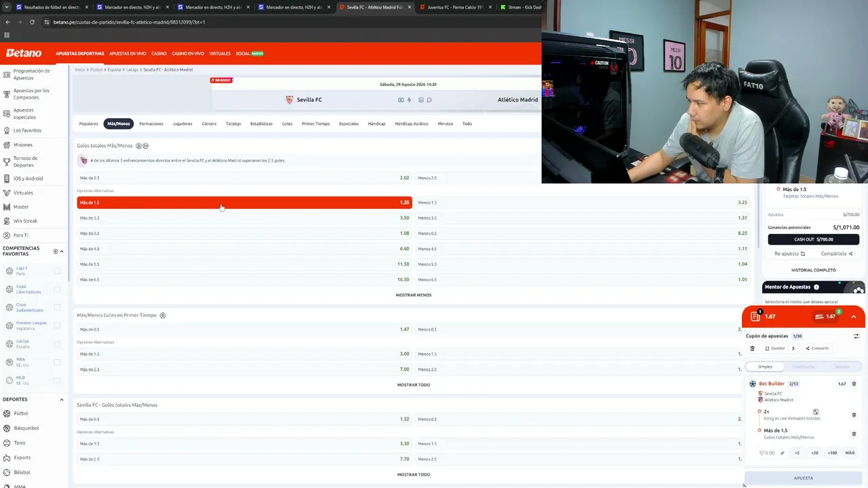Check the NBA favorite checkbox
The image size is (868, 488).
(x=57, y=362)
